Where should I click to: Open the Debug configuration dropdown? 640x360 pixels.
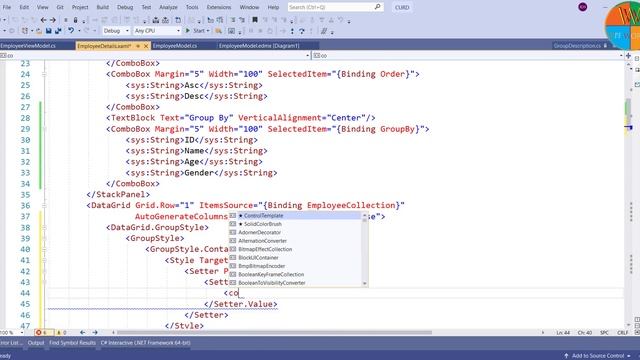pyautogui.click(x=116, y=31)
